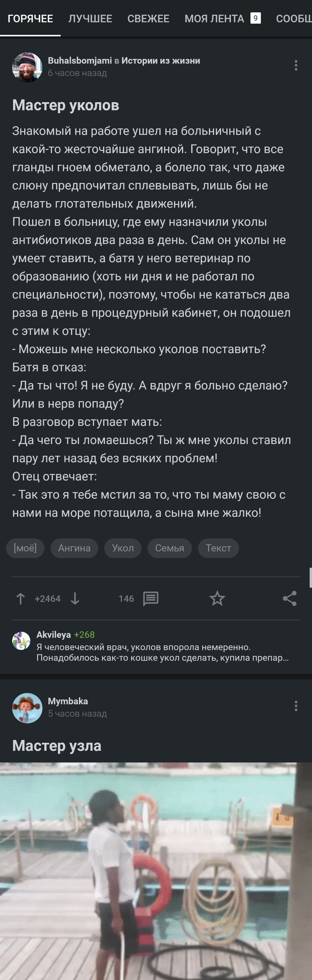Image resolution: width=312 pixels, height=980 pixels.
Task: Open the Mymbaka avatar
Action: click(27, 708)
